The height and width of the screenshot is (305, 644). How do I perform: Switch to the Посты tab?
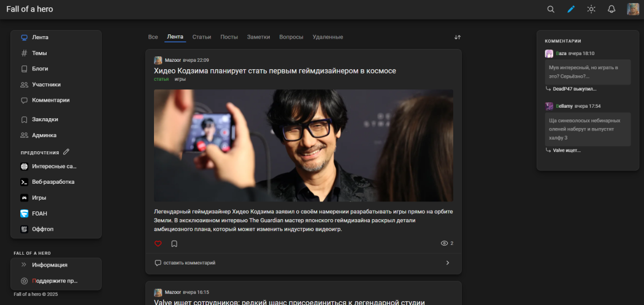229,37
